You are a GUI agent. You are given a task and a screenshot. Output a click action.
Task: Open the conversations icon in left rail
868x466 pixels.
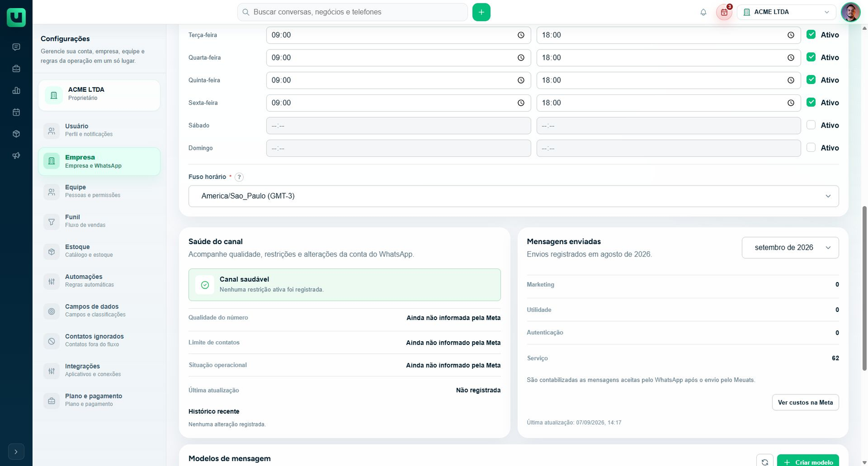(x=16, y=47)
